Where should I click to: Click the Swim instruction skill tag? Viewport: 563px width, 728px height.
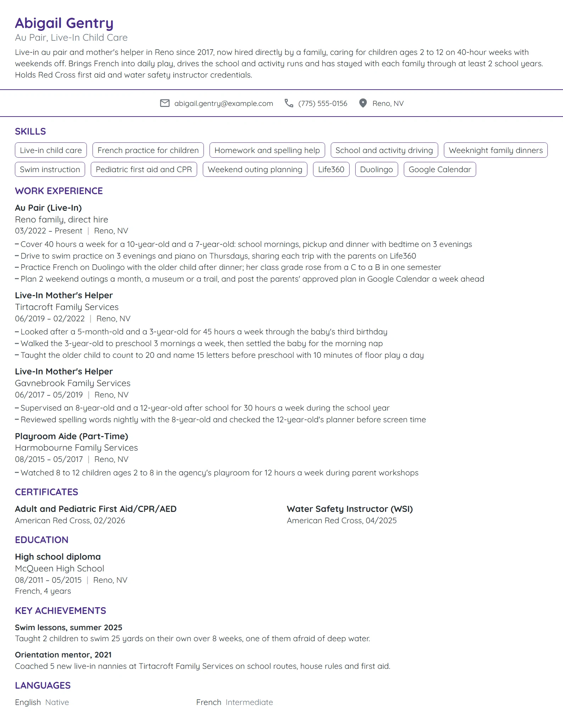[50, 169]
